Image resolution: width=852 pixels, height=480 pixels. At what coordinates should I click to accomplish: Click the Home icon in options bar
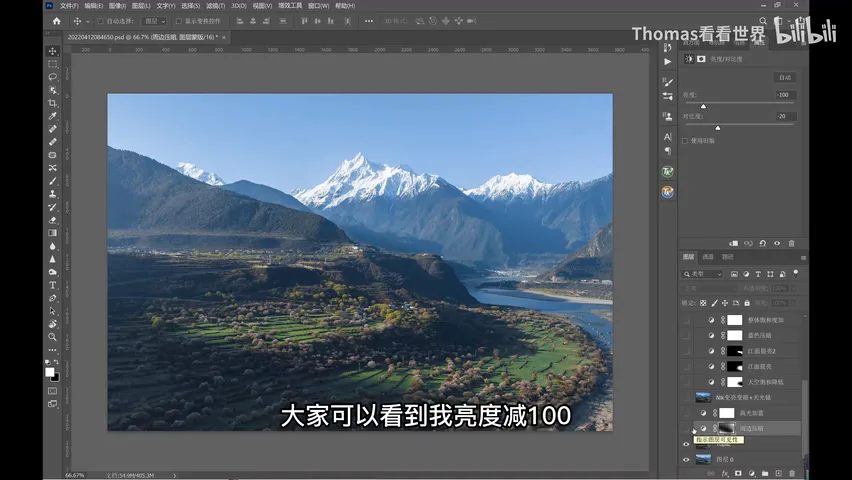tap(57, 21)
